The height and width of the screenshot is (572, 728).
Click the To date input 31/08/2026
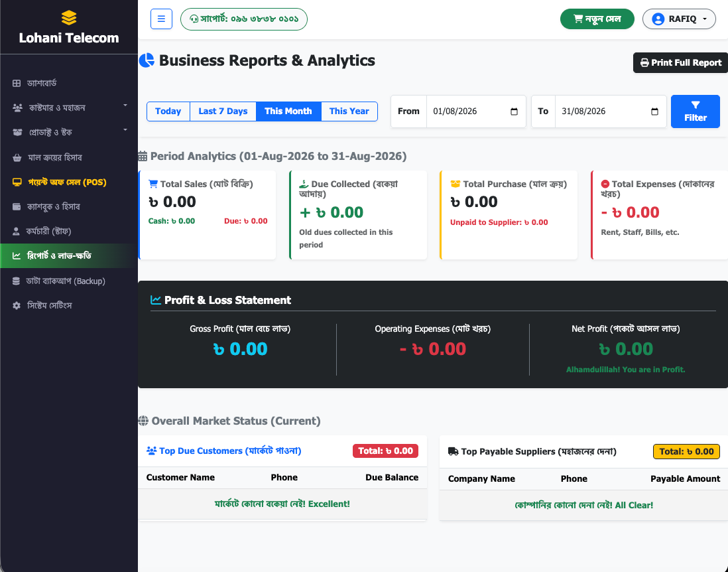tap(611, 111)
